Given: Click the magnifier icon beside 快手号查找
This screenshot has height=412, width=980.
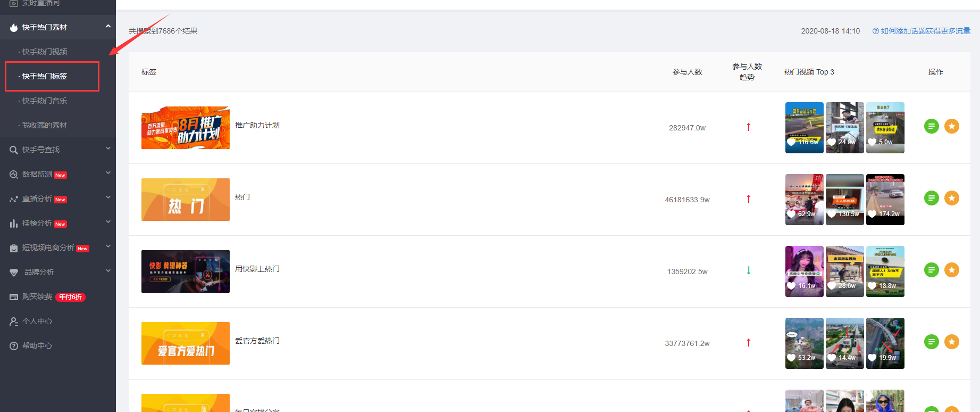Looking at the screenshot, I should pos(14,150).
